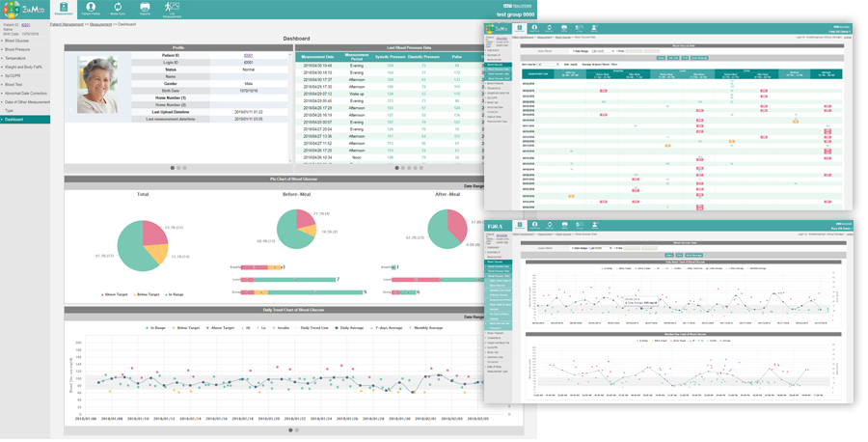
Task: Open the Measurement tab icon
Action: pos(64,10)
